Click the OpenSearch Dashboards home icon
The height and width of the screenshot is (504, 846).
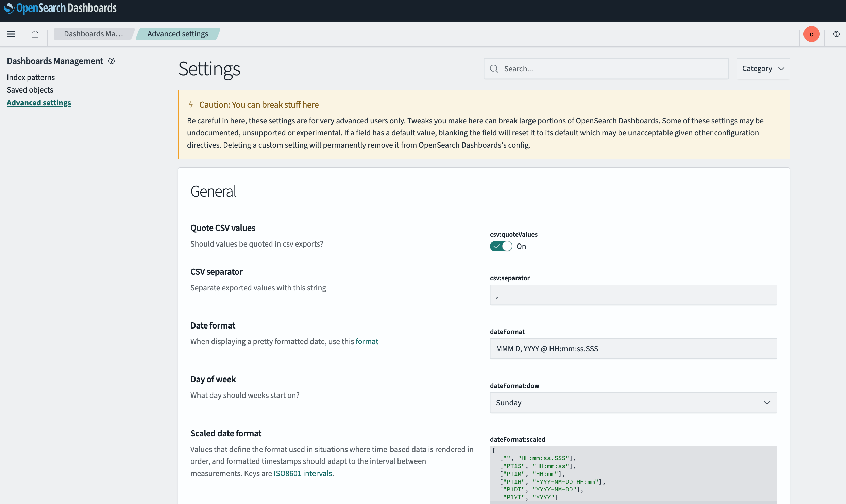coord(35,34)
